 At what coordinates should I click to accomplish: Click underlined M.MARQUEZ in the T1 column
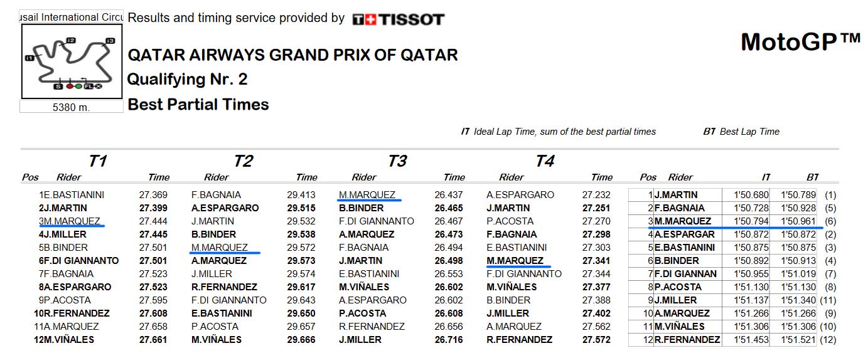point(72,221)
